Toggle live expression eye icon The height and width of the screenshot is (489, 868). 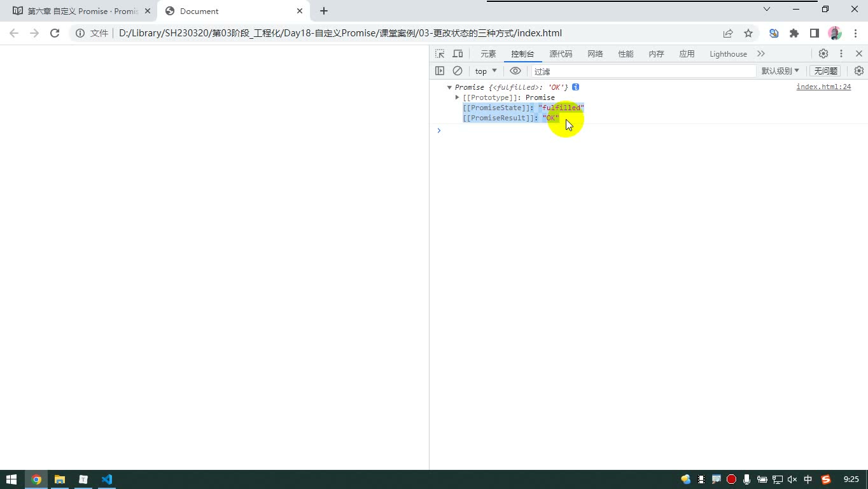point(515,71)
